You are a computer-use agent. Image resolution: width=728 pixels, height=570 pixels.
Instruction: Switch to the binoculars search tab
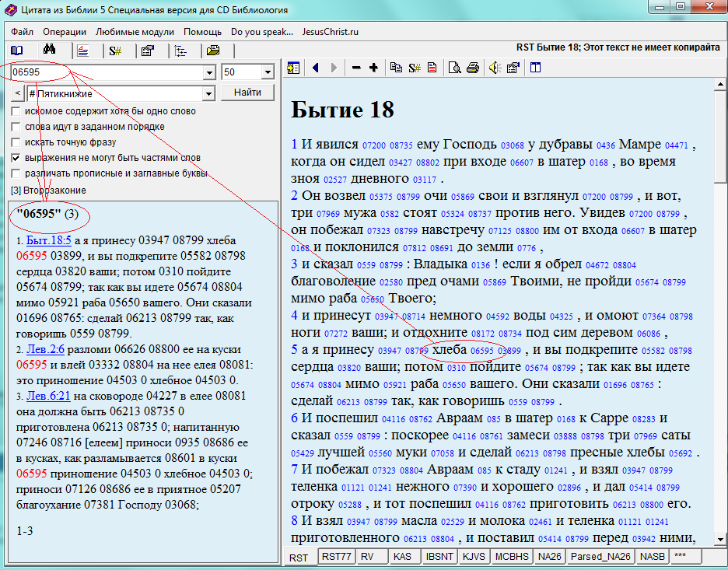coord(49,49)
